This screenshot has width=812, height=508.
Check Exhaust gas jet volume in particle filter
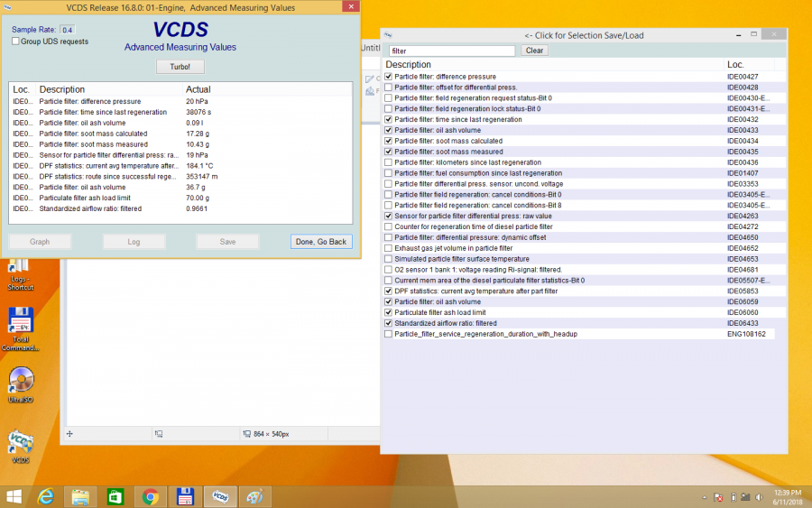tap(388, 248)
